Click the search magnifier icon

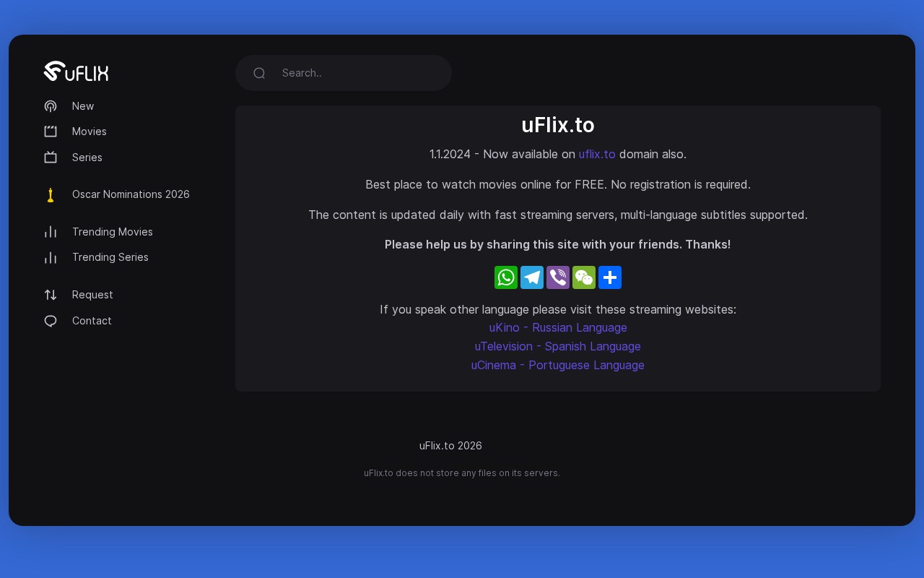tap(259, 73)
